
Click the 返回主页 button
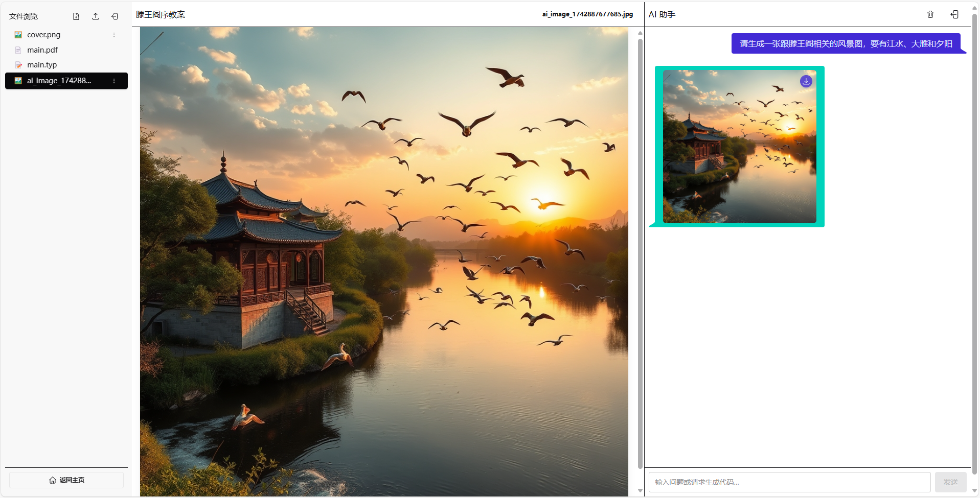pyautogui.click(x=66, y=480)
